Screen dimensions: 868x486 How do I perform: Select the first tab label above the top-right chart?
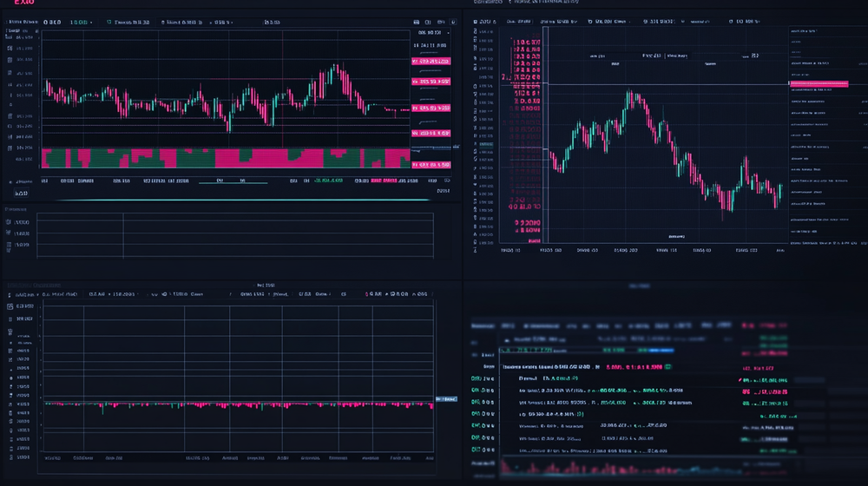(487, 3)
